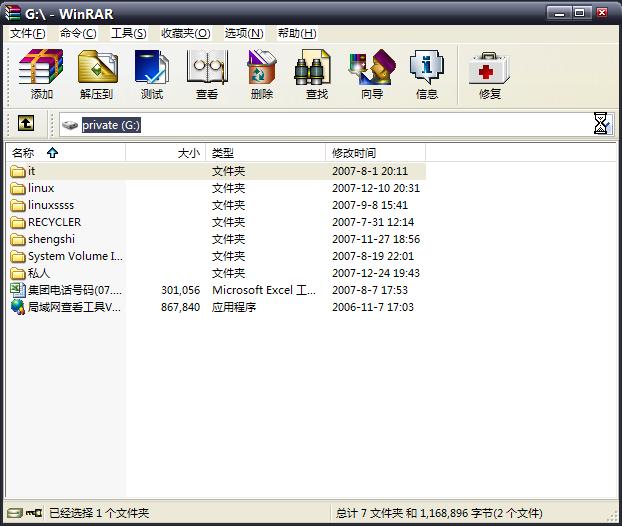Click the key password icon in status bar
The image size is (622, 526).
[x=34, y=513]
